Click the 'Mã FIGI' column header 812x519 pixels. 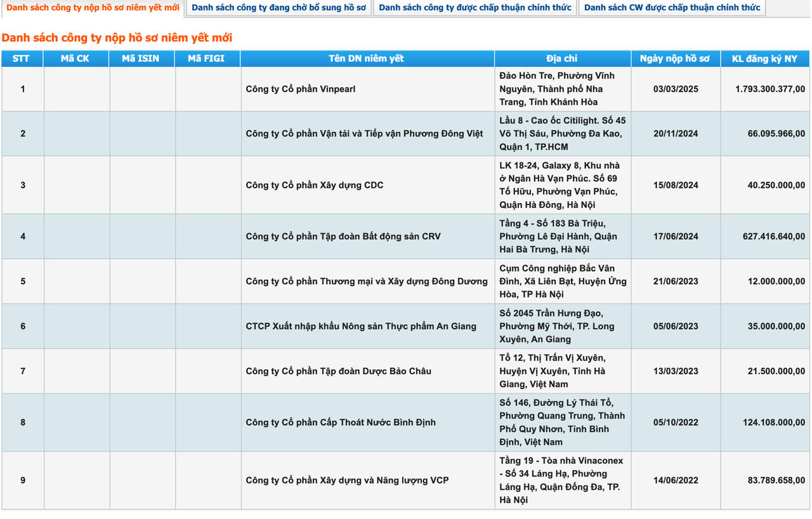(207, 58)
